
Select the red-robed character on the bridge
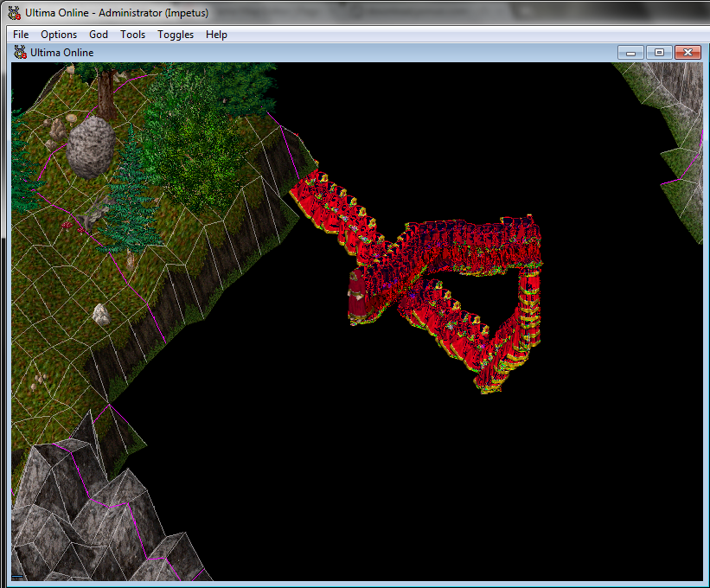tap(357, 297)
